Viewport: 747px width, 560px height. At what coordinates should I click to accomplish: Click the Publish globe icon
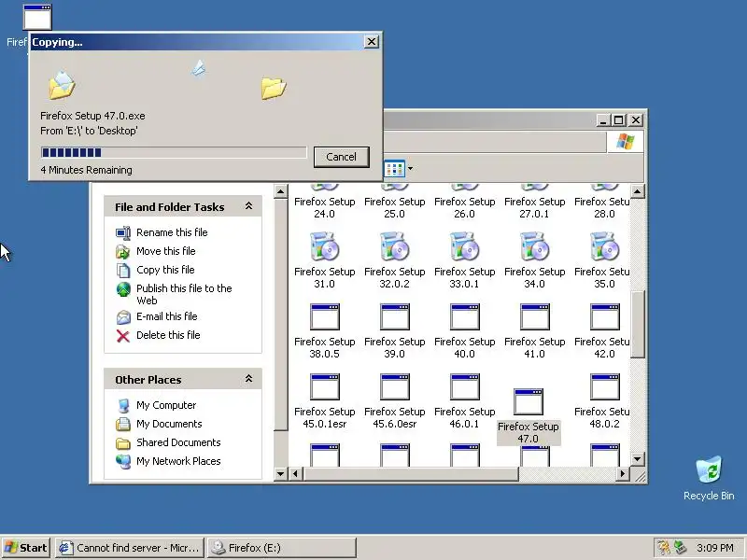(123, 289)
